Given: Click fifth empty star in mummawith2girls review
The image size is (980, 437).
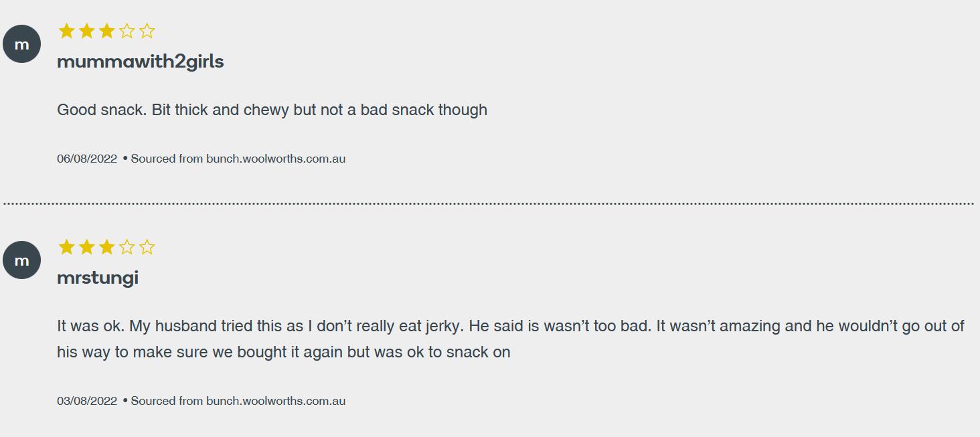Looking at the screenshot, I should click(x=147, y=31).
